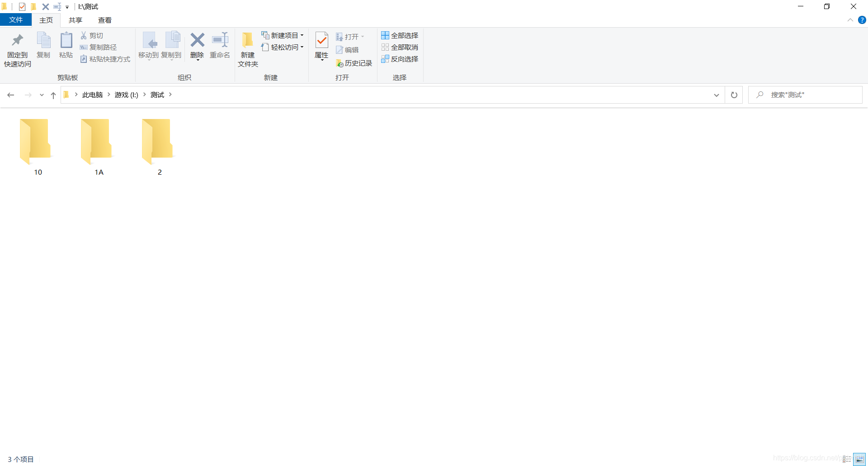Go forward with the forward arrow
The image size is (868, 466).
point(28,95)
